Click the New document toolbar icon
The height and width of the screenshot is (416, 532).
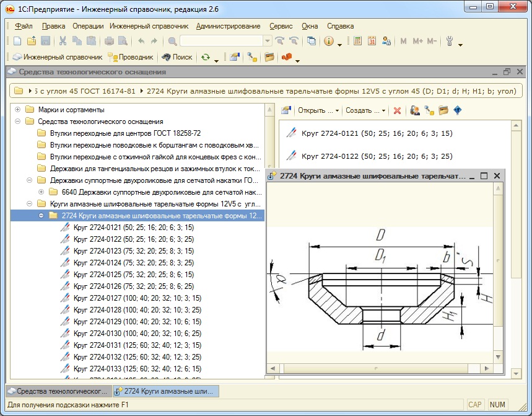(x=17, y=41)
